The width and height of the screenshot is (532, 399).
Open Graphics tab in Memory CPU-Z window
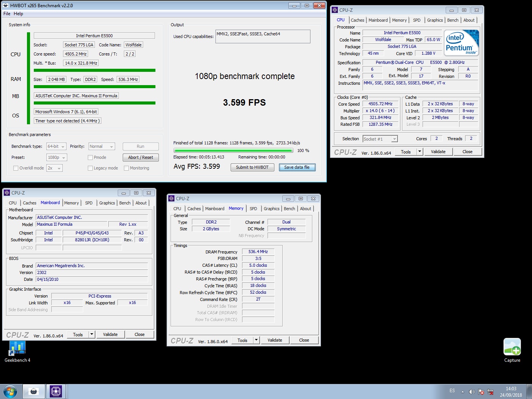[271, 209]
